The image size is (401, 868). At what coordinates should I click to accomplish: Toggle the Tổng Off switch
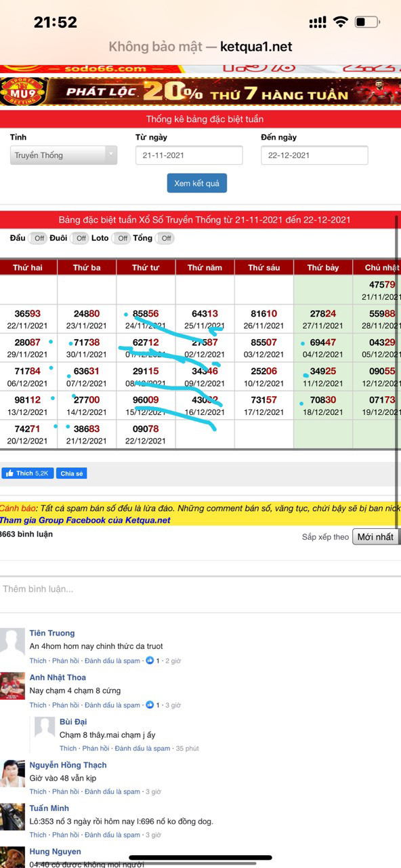coord(165,238)
